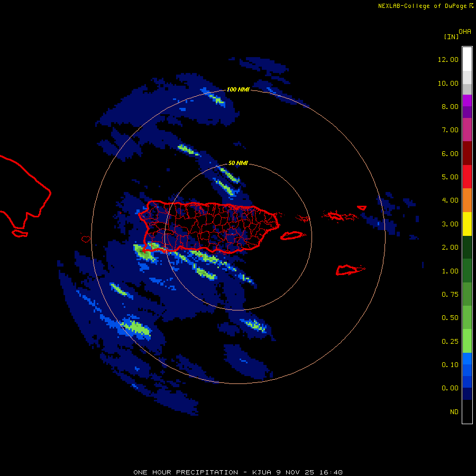The height and width of the screenshot is (476, 476).
Task: Click the 0.75 legend value
Action: point(450,295)
